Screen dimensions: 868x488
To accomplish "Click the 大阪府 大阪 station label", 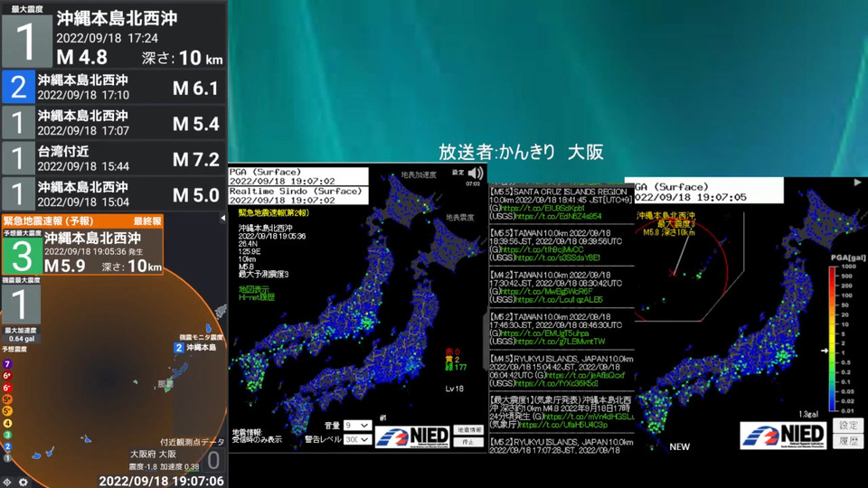I will pyautogui.click(x=153, y=454).
